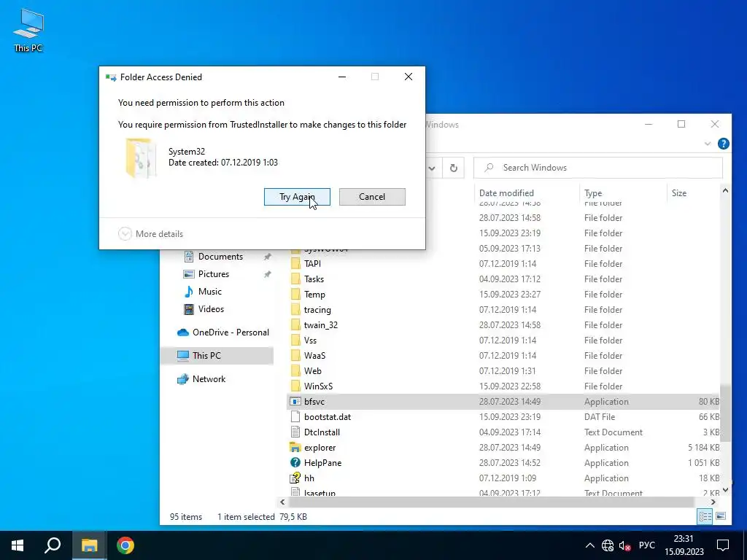The width and height of the screenshot is (747, 560).
Task: Sort by Type column header
Action: [x=593, y=192]
